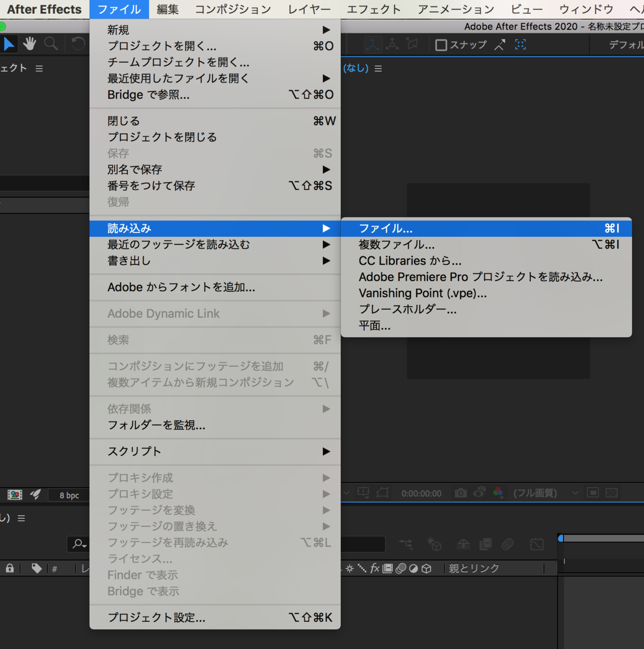The height and width of the screenshot is (649, 644).
Task: Choose Adobe Premiere Pro プロジェクトを読み込み
Action: coord(487,277)
